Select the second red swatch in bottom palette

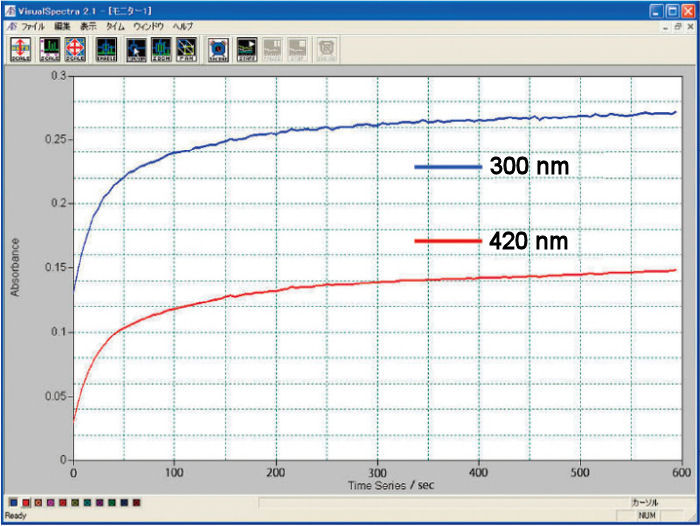(x=61, y=503)
